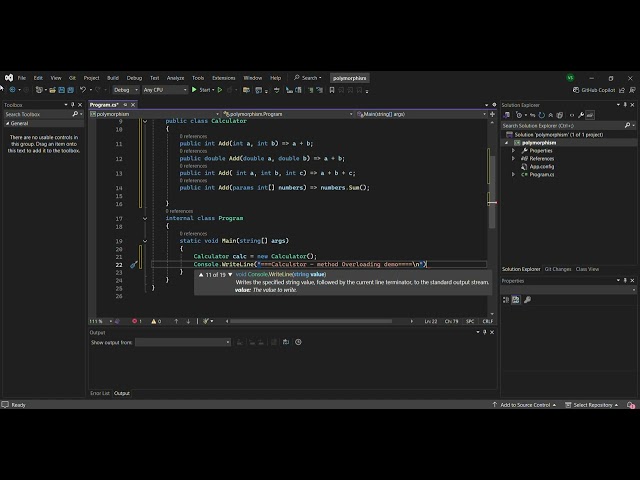Click the clock timestamp icon in Output panel
640x480 pixels.
click(298, 342)
